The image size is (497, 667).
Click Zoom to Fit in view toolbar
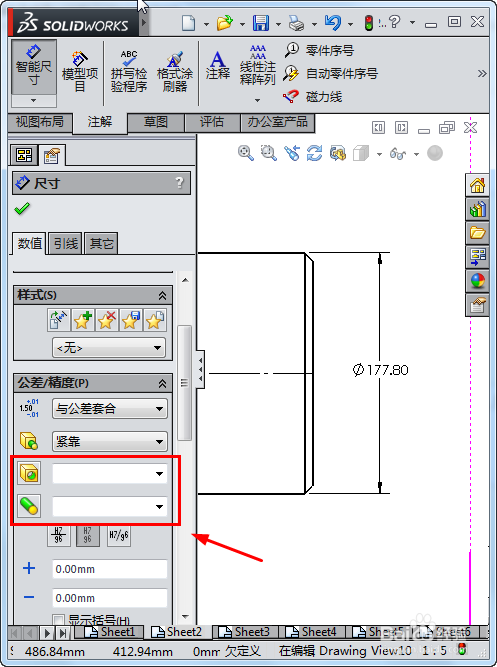pos(246,153)
